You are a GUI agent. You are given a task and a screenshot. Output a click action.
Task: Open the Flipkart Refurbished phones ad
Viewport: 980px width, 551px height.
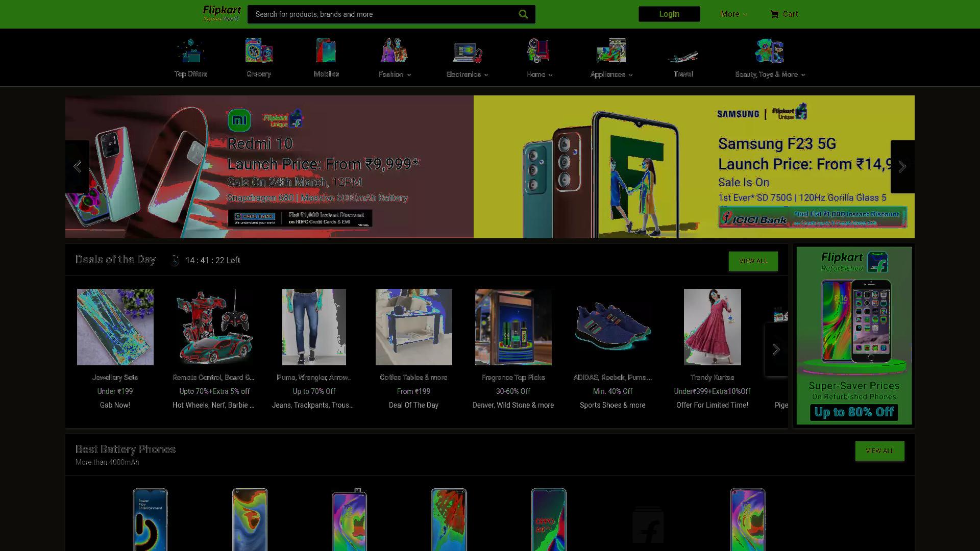854,336
